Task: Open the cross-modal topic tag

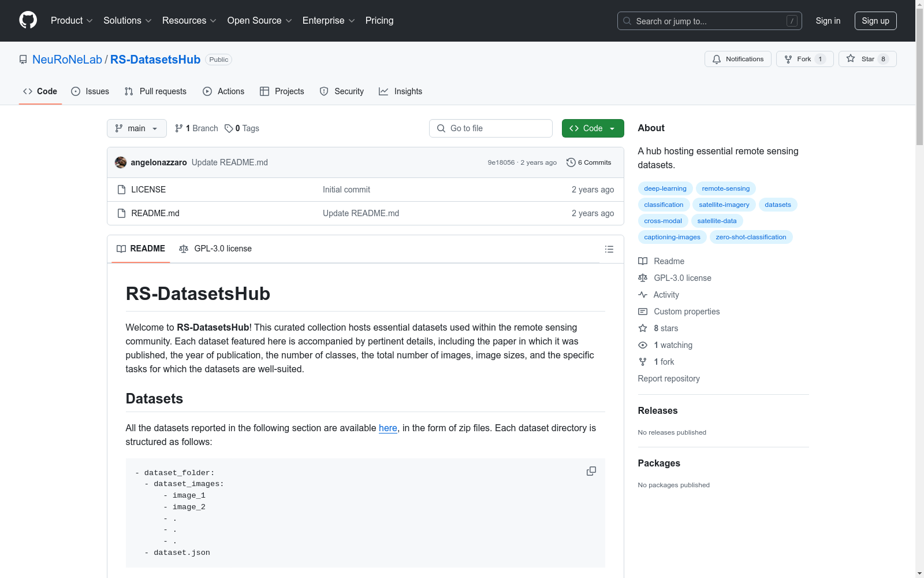Action: (663, 221)
